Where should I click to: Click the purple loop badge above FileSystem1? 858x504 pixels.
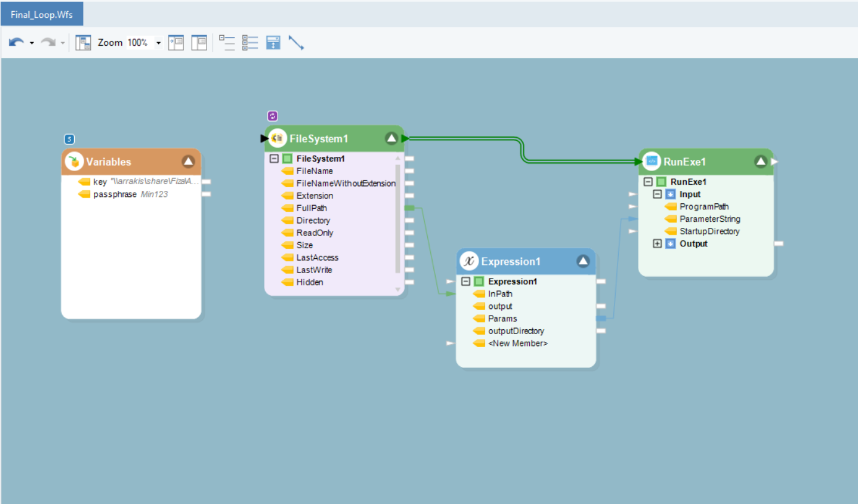point(273,115)
